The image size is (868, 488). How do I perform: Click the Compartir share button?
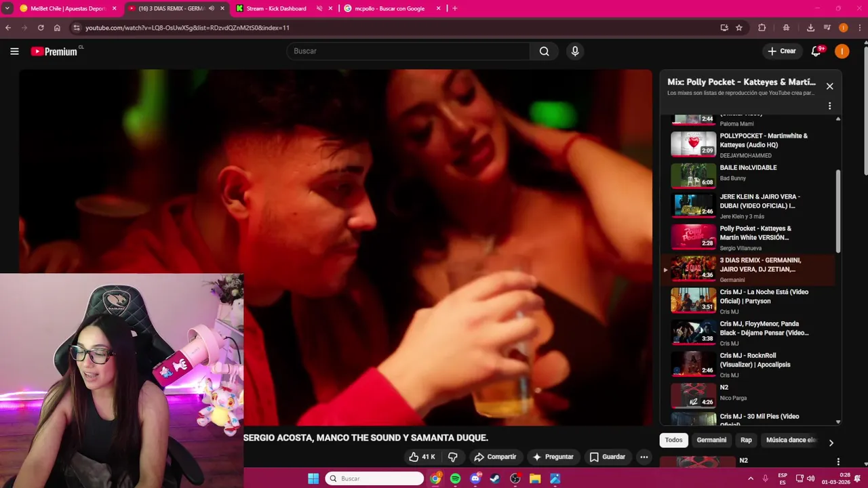pos(495,457)
